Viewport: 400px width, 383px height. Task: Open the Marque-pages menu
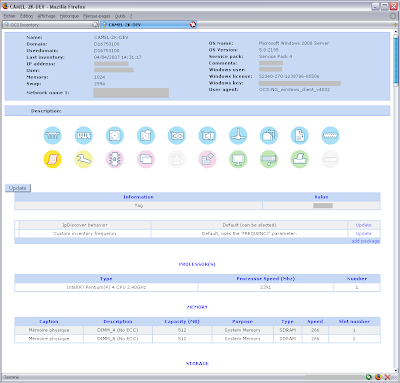pos(97,16)
